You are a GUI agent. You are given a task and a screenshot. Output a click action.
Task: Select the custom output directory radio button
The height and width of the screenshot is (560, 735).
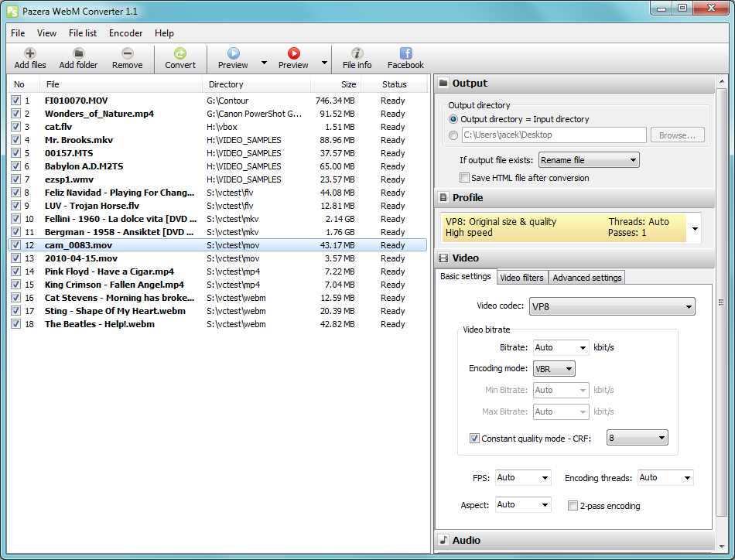click(x=453, y=135)
